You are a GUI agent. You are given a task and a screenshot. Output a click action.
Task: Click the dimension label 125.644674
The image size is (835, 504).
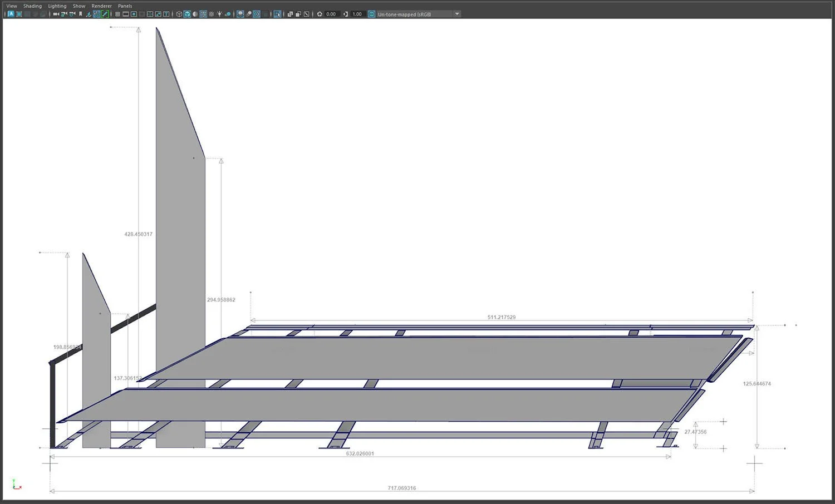[x=757, y=384]
